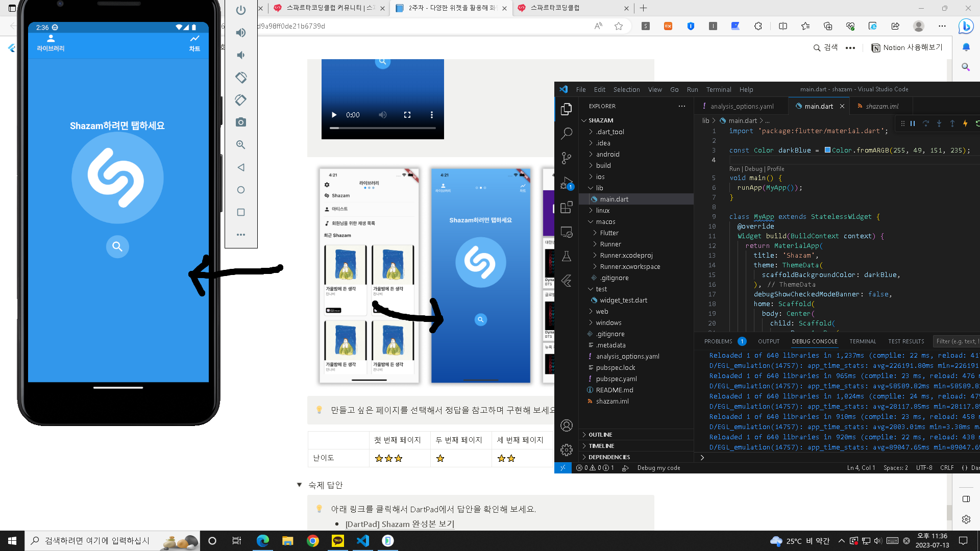The width and height of the screenshot is (980, 551).
Task: Collapse the 숙제 답안 toggle
Action: coord(299,485)
